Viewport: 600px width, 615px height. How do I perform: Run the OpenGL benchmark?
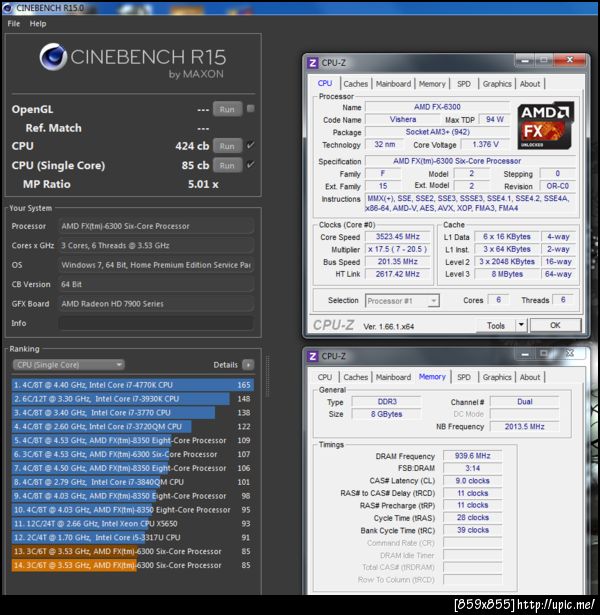tap(227, 109)
